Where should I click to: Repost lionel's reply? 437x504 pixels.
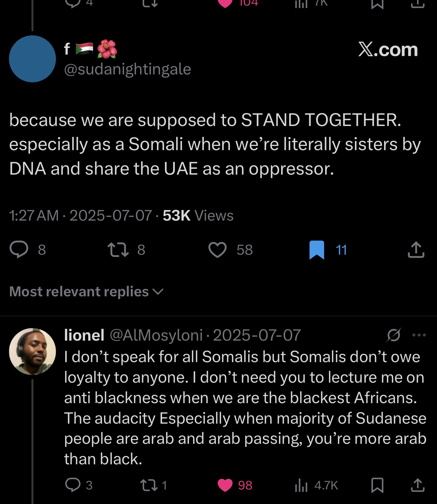[148, 485]
